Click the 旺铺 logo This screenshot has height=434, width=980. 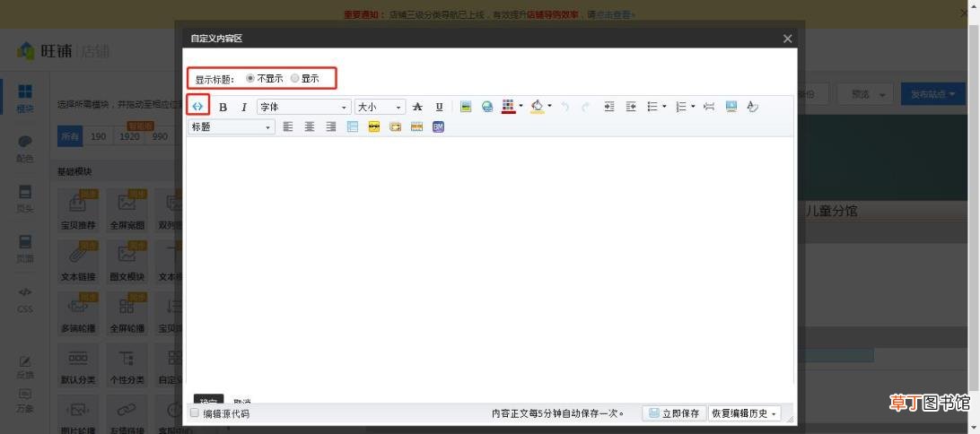(45, 51)
